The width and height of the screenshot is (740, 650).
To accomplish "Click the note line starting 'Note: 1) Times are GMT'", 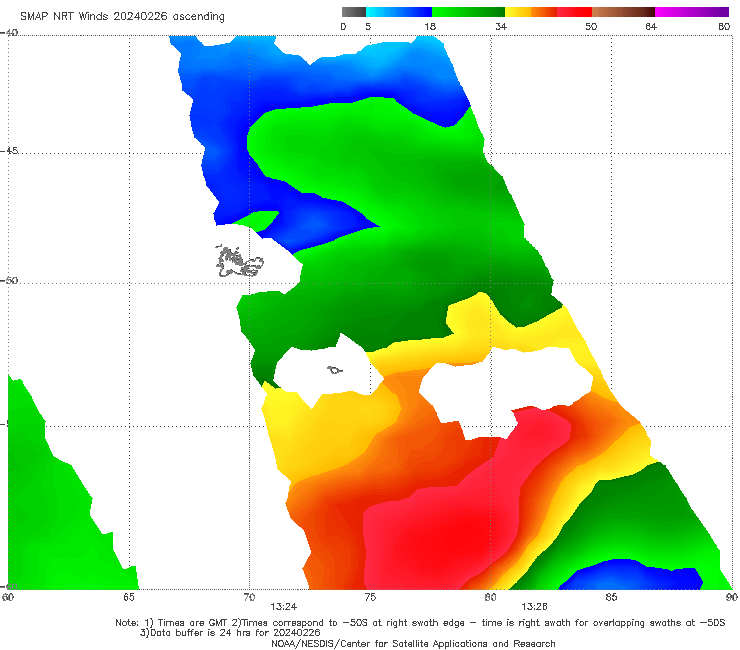I will point(420,623).
